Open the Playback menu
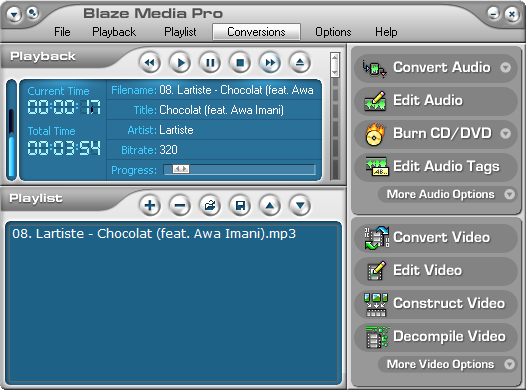This screenshot has height=390, width=526. [114, 32]
